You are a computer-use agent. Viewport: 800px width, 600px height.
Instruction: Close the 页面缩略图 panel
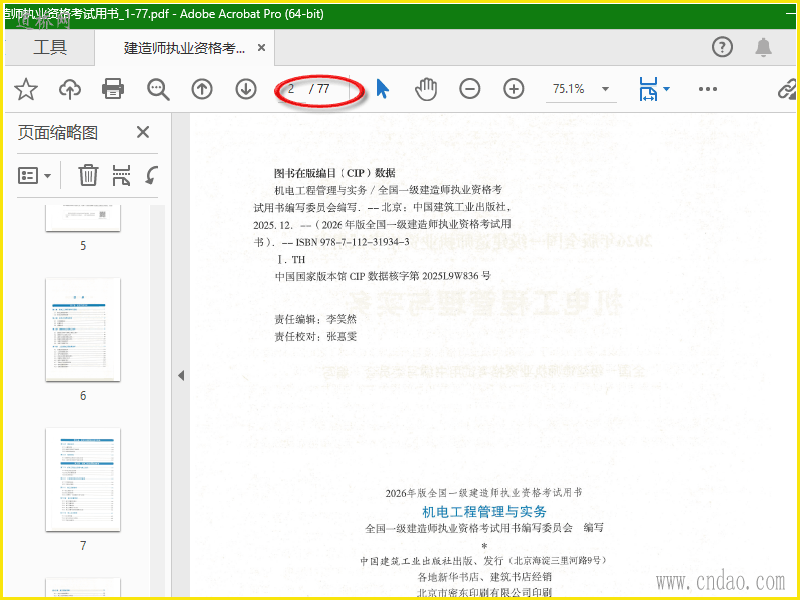pyautogui.click(x=143, y=133)
